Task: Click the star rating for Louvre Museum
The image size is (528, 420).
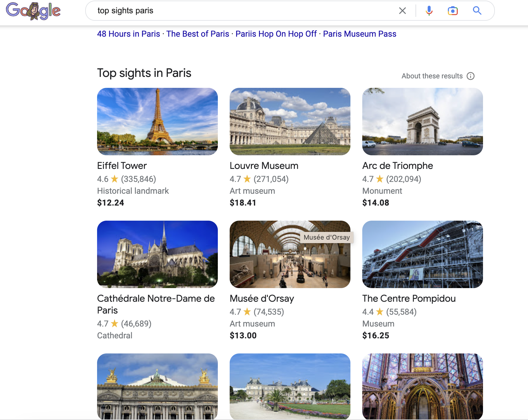Action: pos(247,179)
